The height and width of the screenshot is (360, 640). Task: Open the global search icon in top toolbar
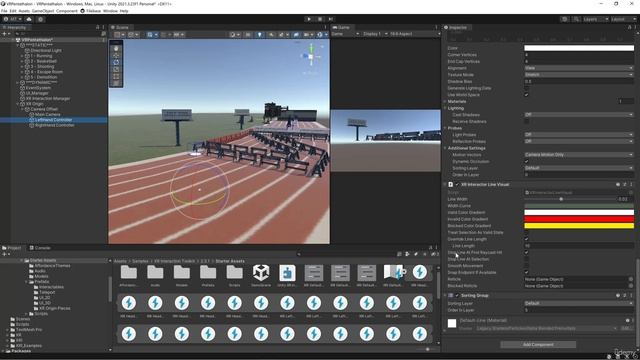point(576,19)
